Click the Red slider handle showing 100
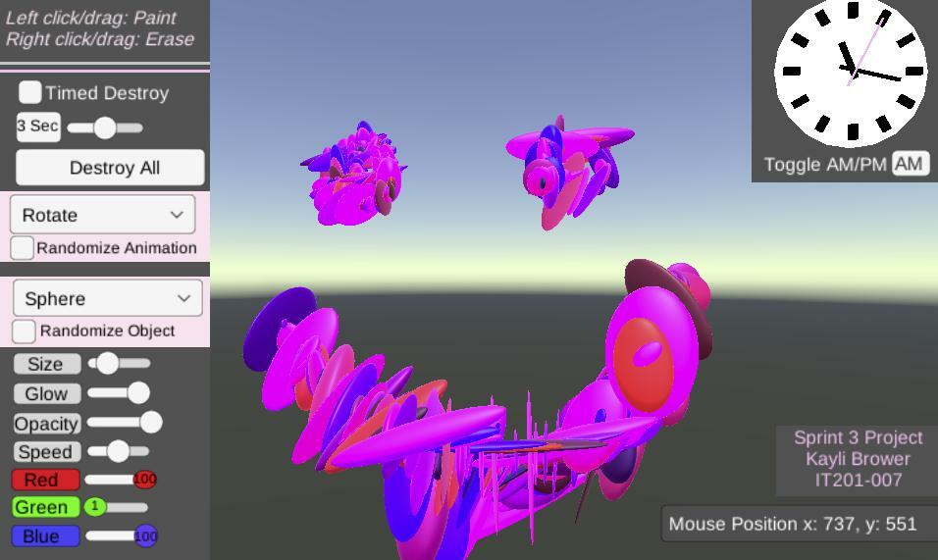 pyautogui.click(x=145, y=479)
